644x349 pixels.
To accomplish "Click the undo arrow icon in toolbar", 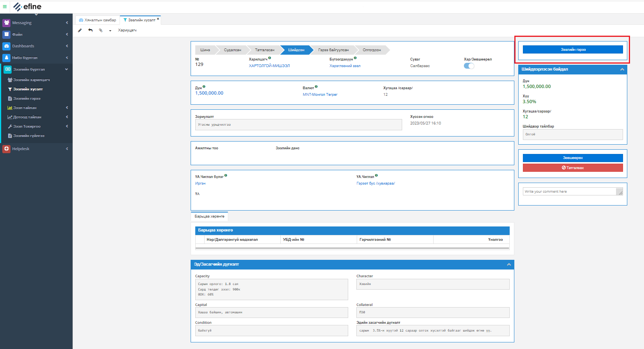I will click(90, 30).
